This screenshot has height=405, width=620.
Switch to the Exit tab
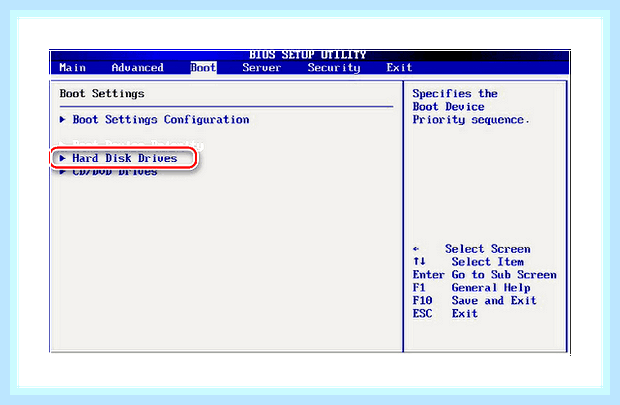(399, 68)
